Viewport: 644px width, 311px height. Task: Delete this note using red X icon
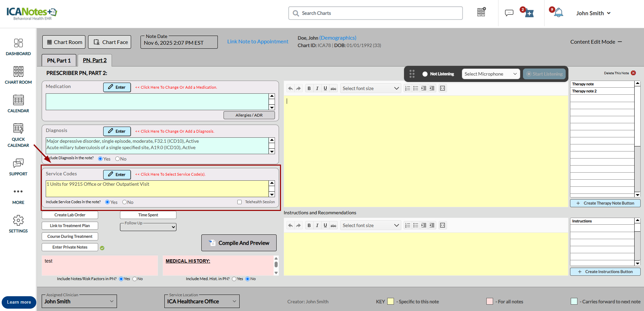click(x=633, y=73)
